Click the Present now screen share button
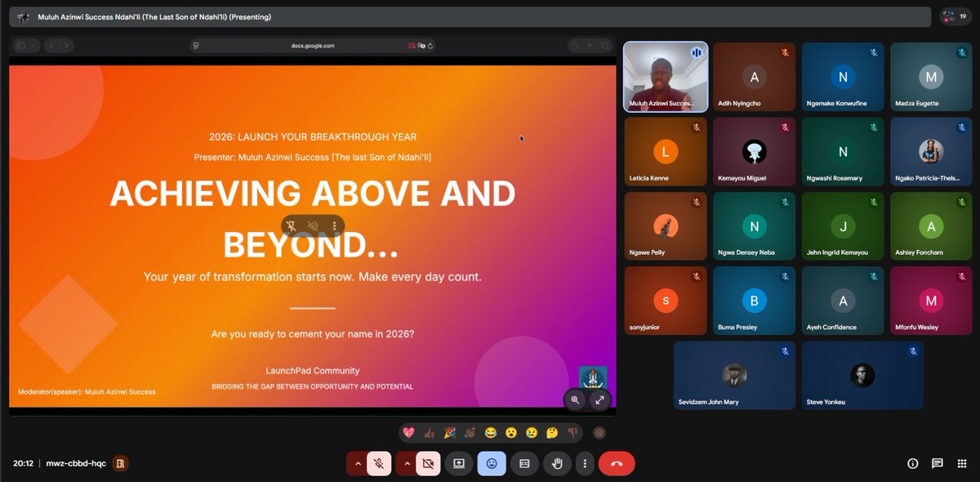 (x=459, y=463)
